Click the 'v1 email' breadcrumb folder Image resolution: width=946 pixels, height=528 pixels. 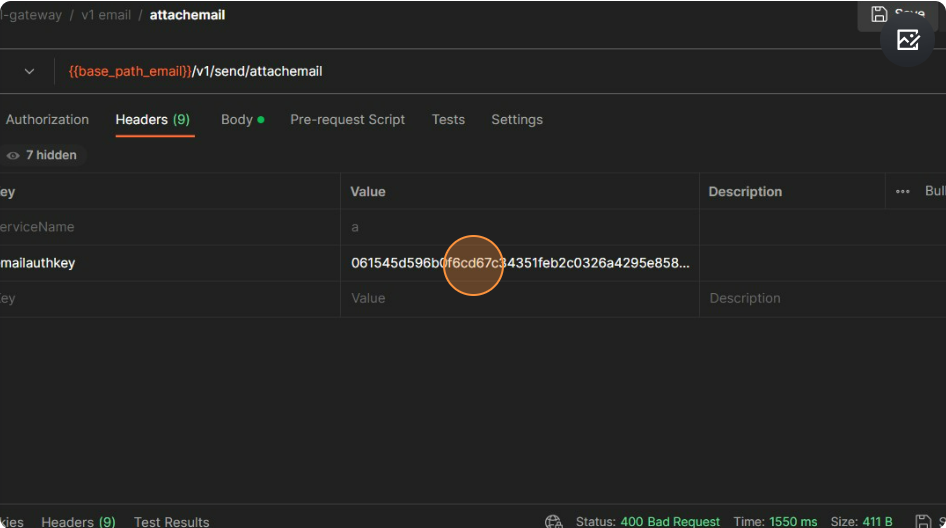[106, 15]
